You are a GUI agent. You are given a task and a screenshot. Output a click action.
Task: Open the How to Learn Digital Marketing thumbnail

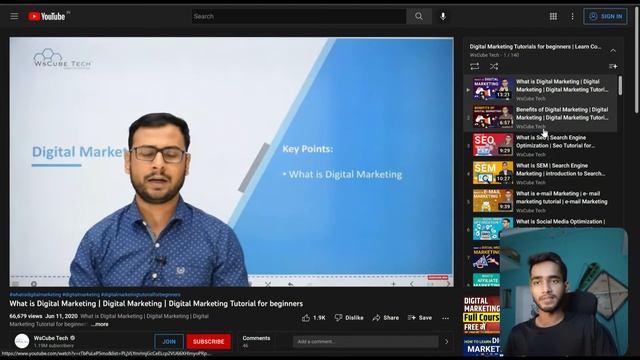coord(482,346)
